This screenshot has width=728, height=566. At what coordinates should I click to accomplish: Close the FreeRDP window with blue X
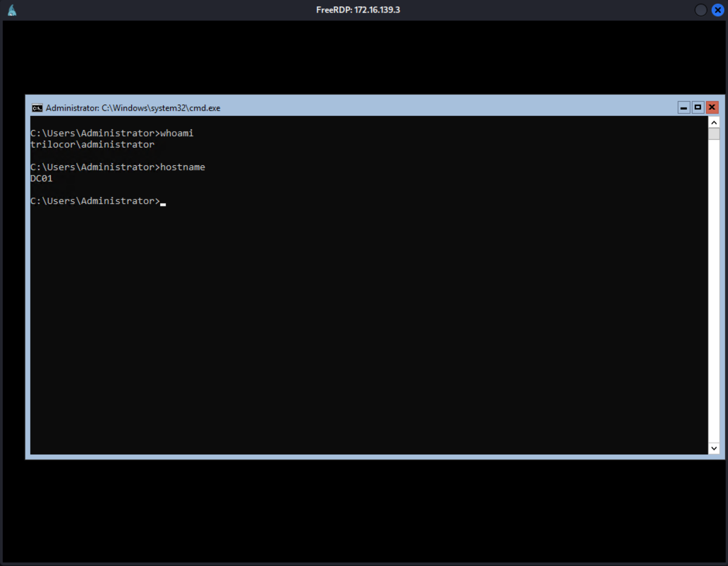click(x=718, y=10)
